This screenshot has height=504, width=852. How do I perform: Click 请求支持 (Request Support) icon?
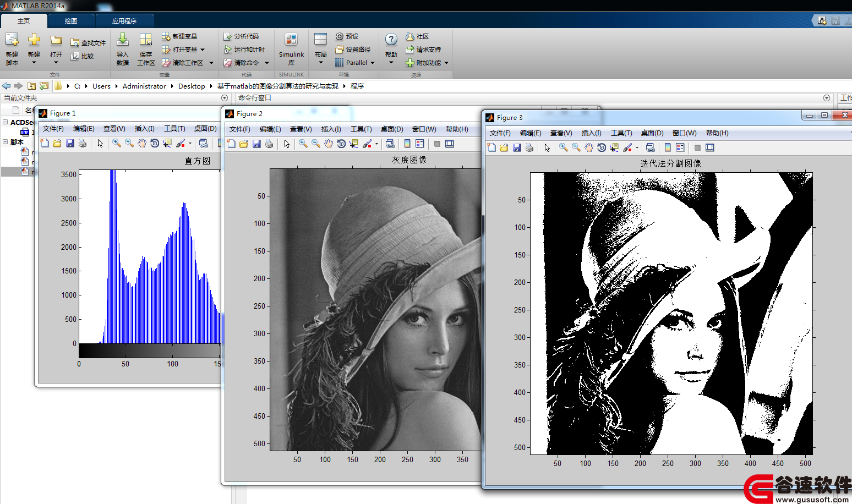[410, 50]
